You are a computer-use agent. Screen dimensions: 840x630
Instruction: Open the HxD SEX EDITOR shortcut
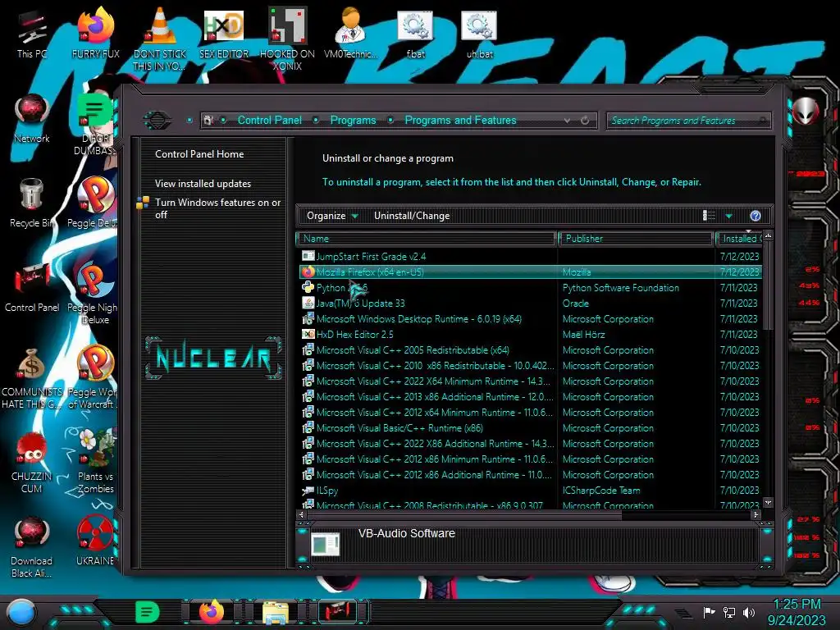coord(224,33)
